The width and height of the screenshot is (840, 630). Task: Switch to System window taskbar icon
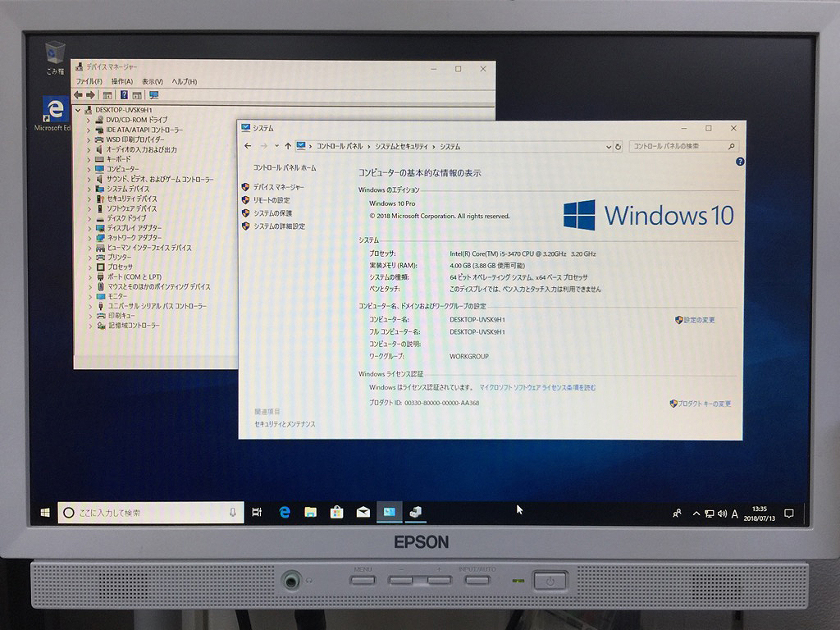(x=390, y=512)
